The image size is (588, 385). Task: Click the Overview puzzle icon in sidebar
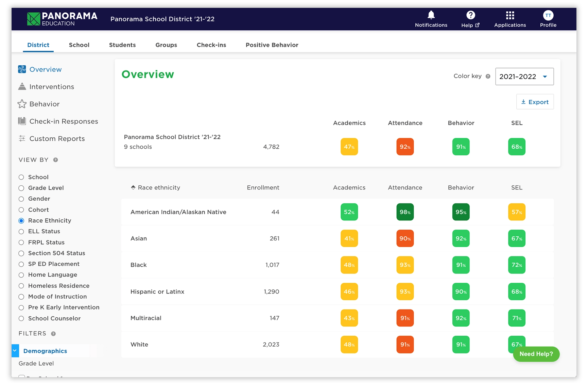22,69
